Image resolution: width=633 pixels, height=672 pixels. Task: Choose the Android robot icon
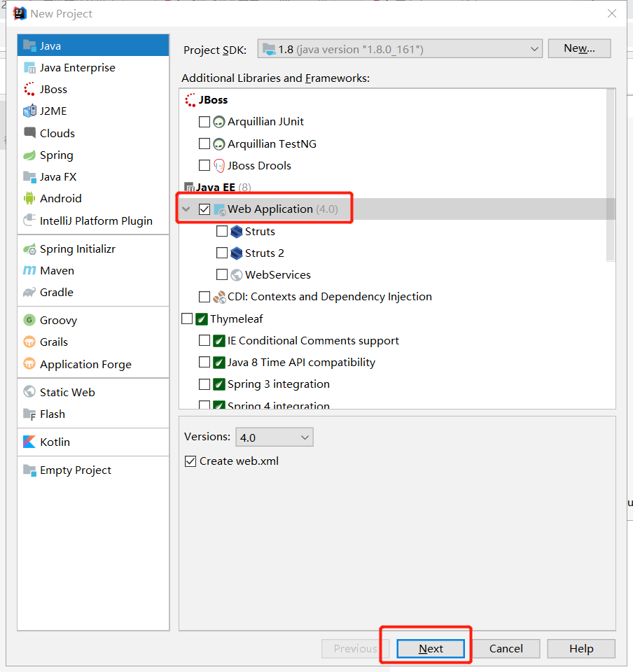tap(29, 198)
